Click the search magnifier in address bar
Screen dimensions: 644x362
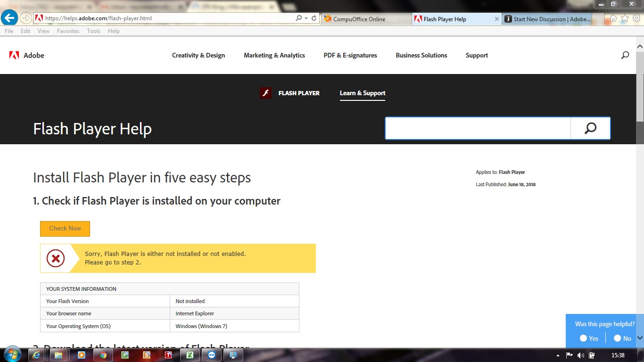(x=298, y=18)
